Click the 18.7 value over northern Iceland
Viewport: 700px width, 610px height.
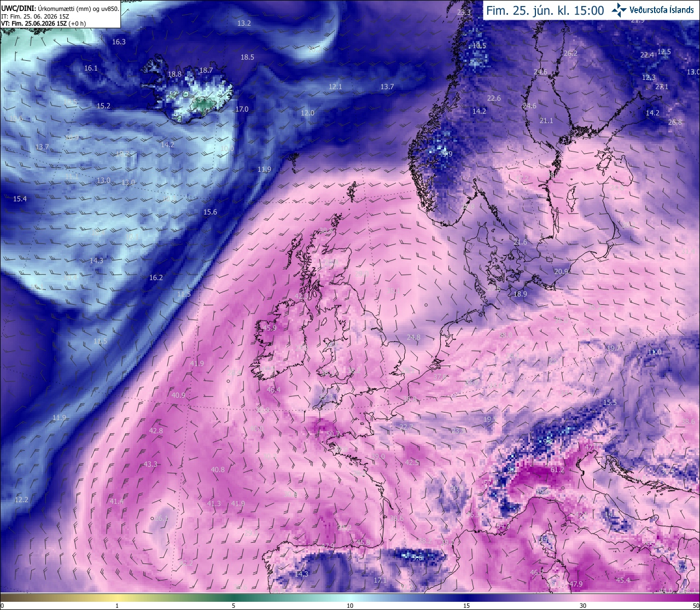coord(206,71)
